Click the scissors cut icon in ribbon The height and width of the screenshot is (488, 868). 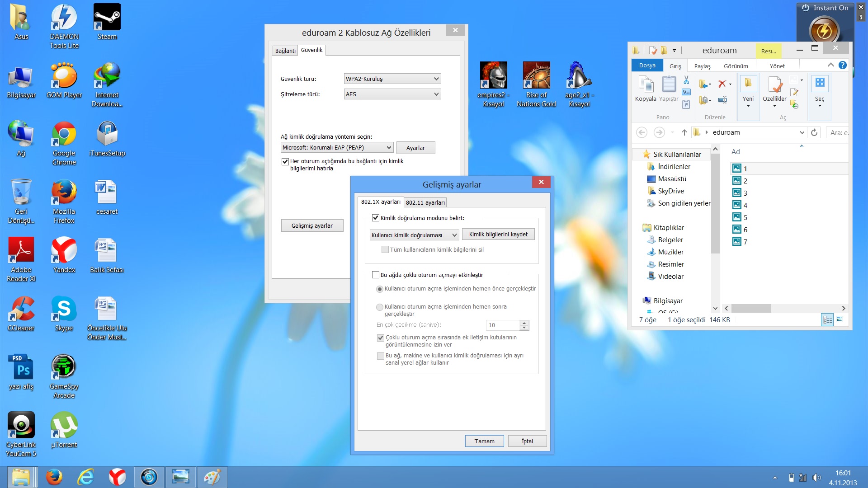(686, 80)
